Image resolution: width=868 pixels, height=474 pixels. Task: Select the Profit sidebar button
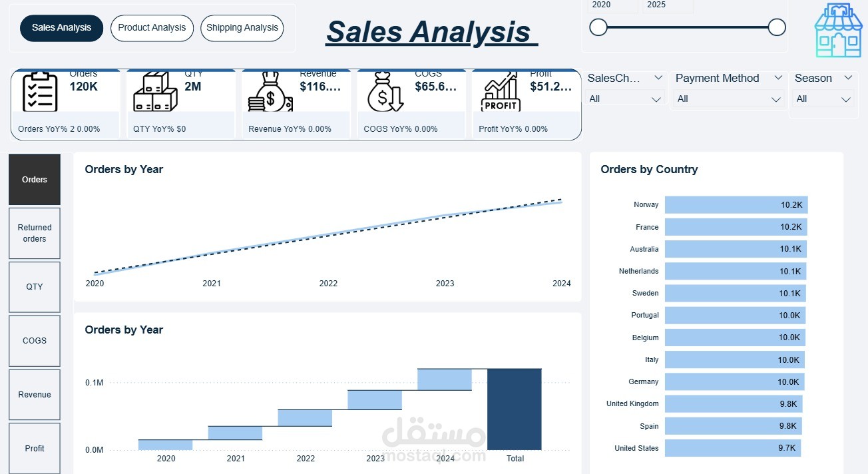pos(34,448)
